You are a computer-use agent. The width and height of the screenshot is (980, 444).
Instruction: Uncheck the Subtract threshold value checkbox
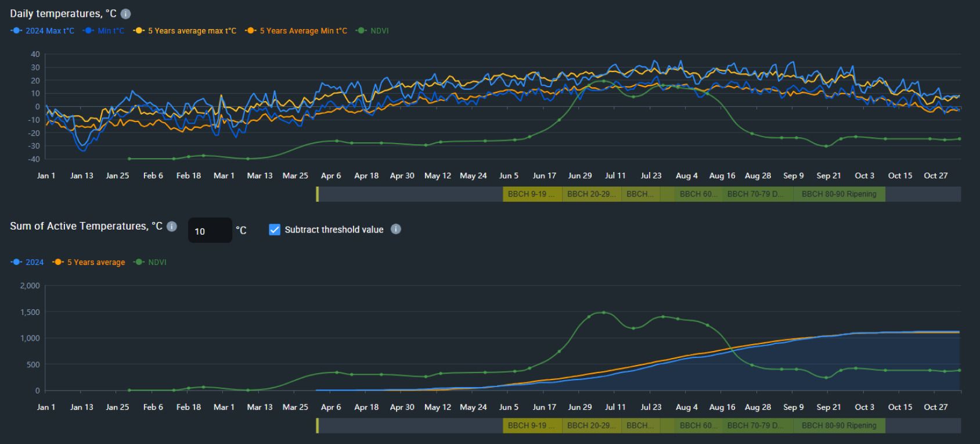point(275,230)
